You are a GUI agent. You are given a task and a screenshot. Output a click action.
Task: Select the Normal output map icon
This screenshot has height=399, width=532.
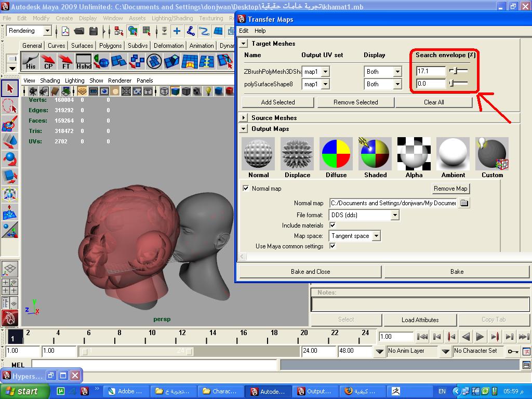tap(258, 154)
